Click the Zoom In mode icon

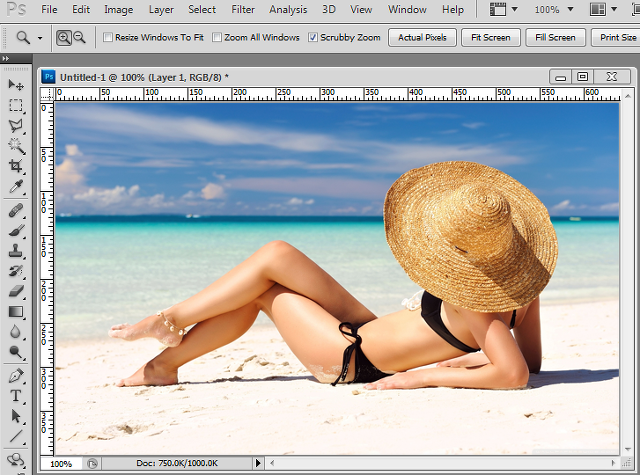coord(64,38)
